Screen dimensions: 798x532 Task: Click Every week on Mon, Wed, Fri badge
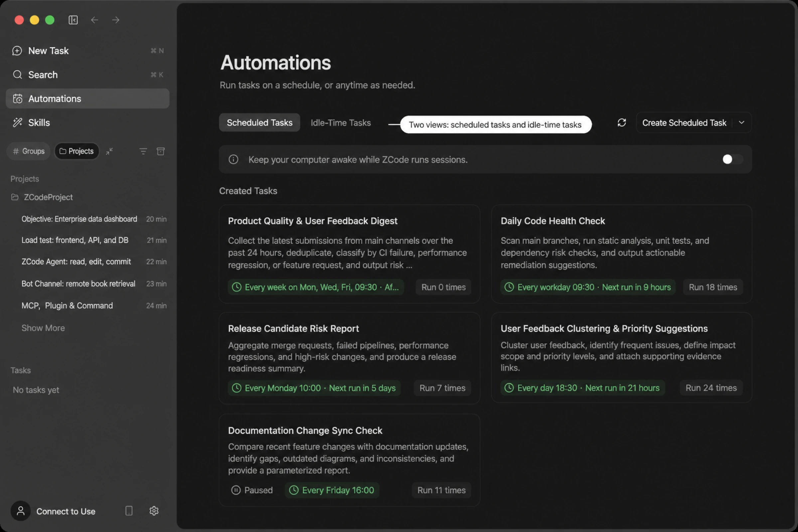(x=316, y=287)
